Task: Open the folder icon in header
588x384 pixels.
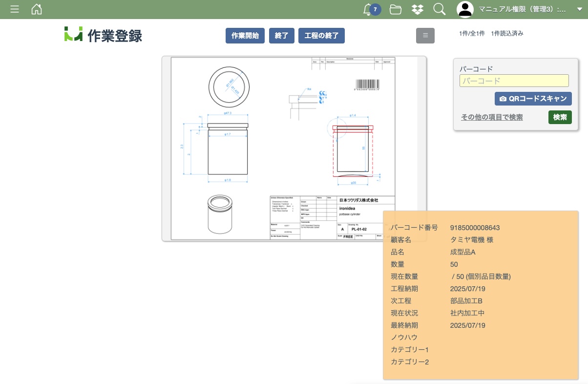Action: (396, 9)
